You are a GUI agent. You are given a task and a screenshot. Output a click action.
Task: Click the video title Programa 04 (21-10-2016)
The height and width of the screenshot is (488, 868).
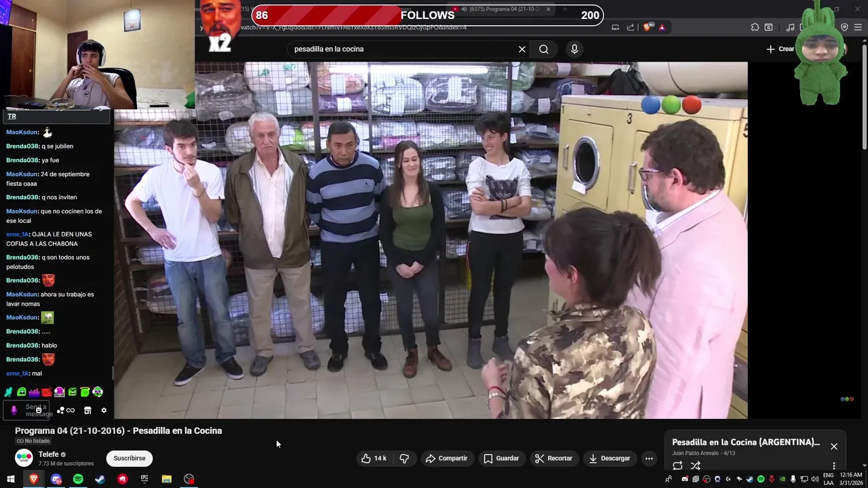coord(119,430)
